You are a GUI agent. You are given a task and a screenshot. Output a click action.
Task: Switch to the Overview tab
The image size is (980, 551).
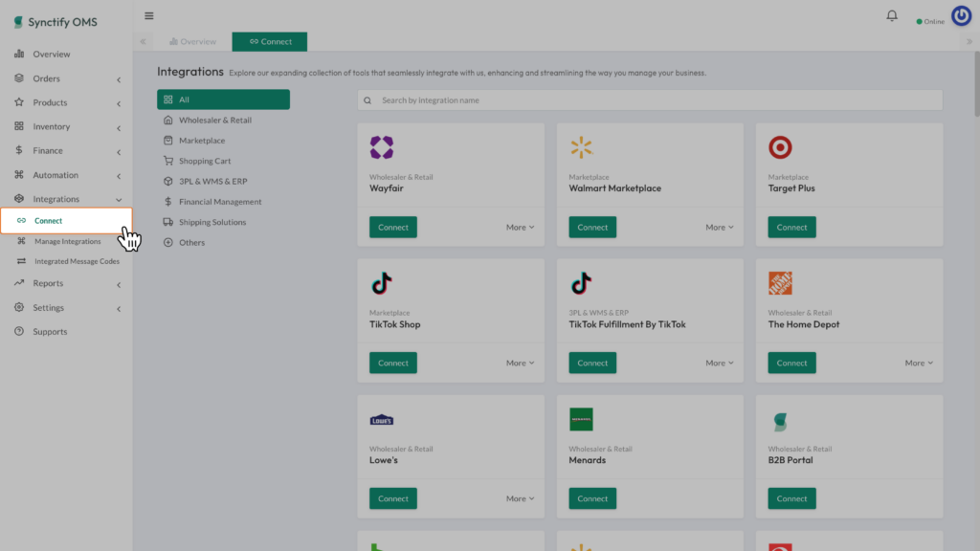192,41
